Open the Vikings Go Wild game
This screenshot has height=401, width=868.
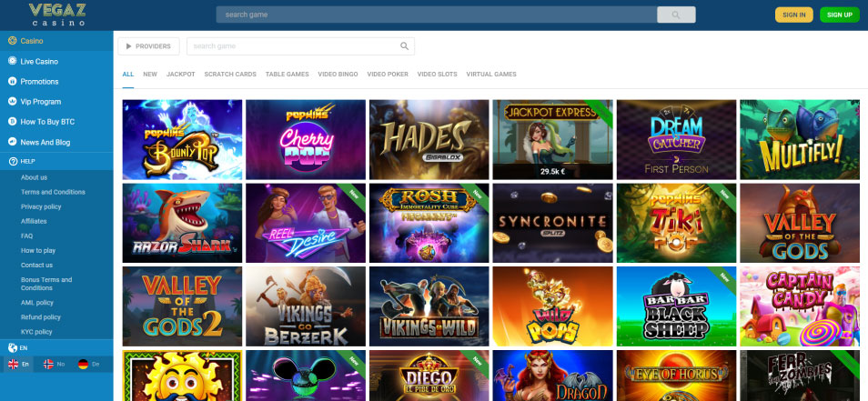pos(429,306)
